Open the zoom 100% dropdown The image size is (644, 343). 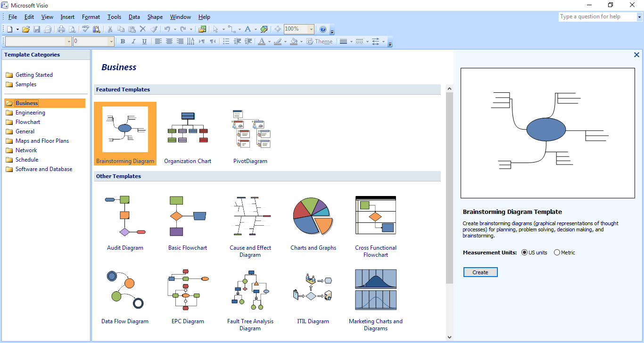[311, 29]
